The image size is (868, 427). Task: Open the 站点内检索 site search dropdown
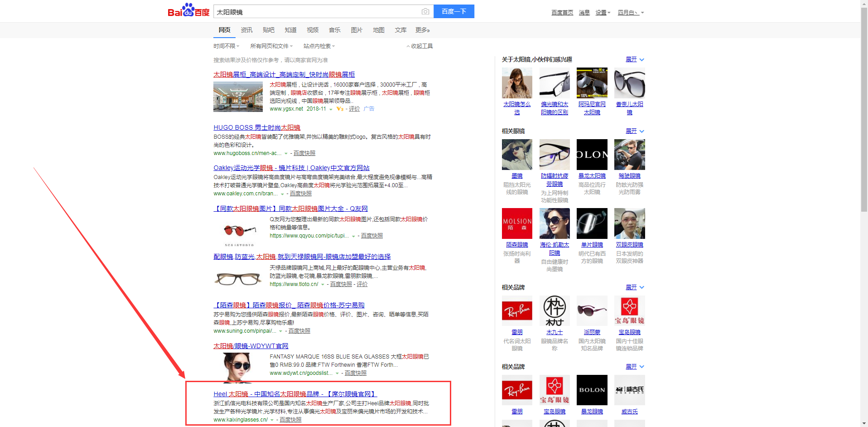tap(319, 46)
